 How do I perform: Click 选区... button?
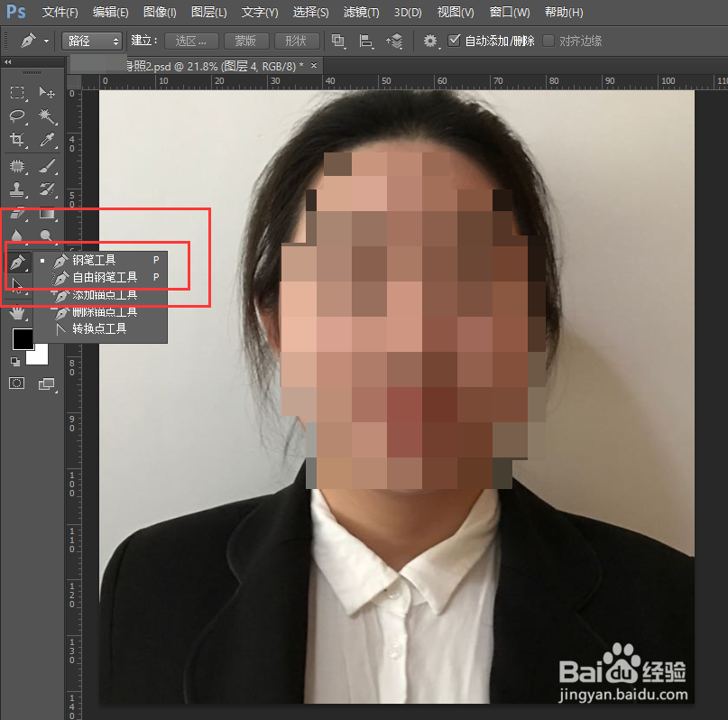click(x=191, y=41)
